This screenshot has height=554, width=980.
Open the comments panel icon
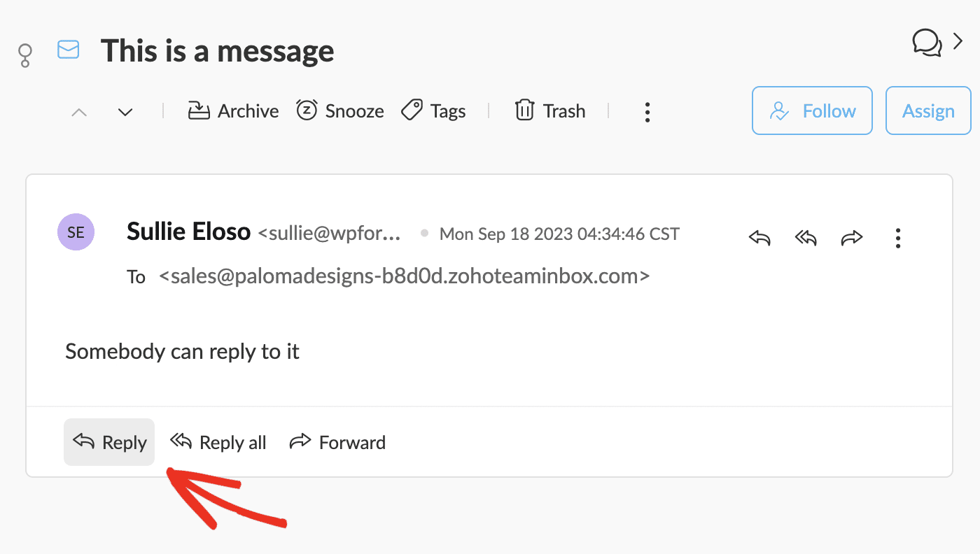point(927,43)
